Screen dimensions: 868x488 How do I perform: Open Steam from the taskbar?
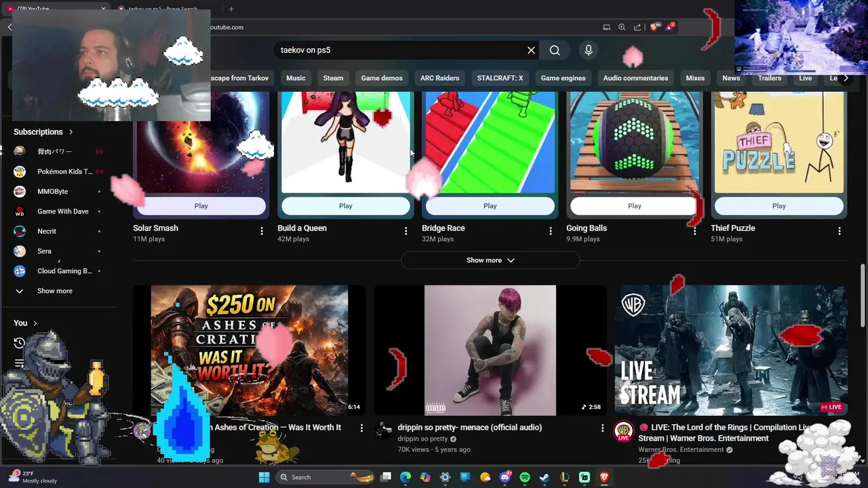(545, 477)
